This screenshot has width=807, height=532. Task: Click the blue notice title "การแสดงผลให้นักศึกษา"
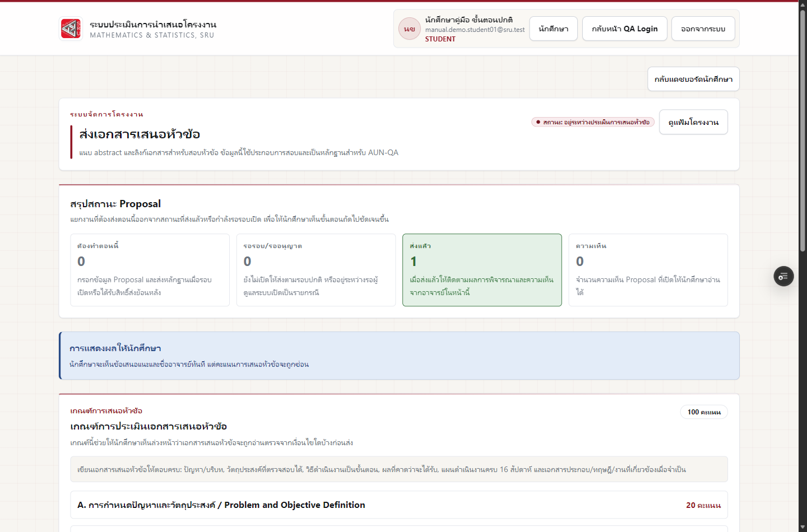tap(115, 348)
